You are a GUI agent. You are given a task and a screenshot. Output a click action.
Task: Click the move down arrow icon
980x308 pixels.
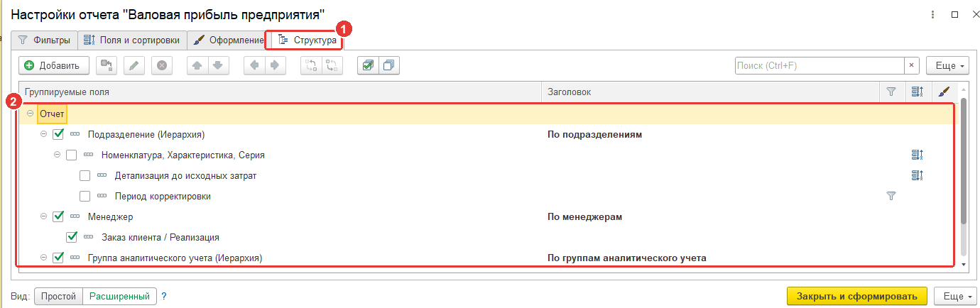point(217,65)
